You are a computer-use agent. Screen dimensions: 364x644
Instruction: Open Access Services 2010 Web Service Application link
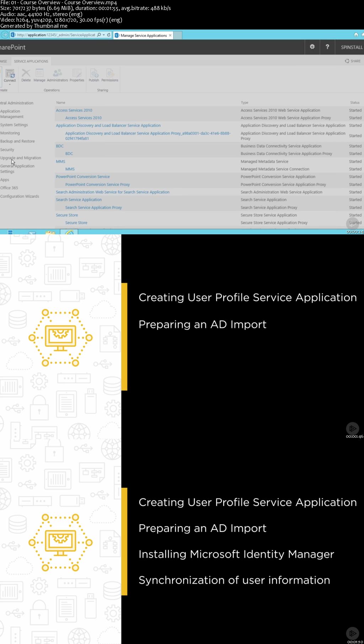(74, 110)
